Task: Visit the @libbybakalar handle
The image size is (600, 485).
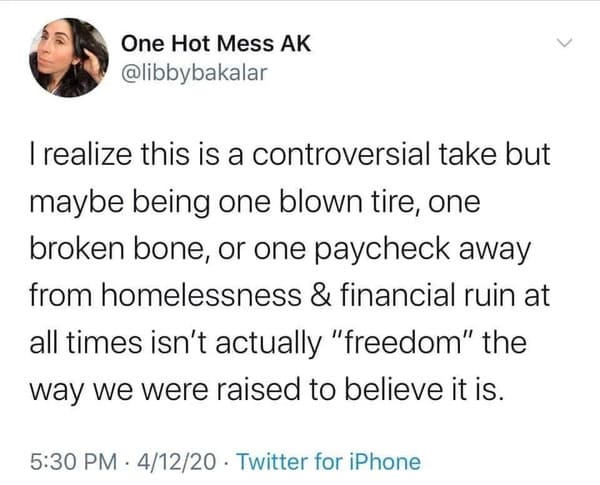Action: (194, 72)
